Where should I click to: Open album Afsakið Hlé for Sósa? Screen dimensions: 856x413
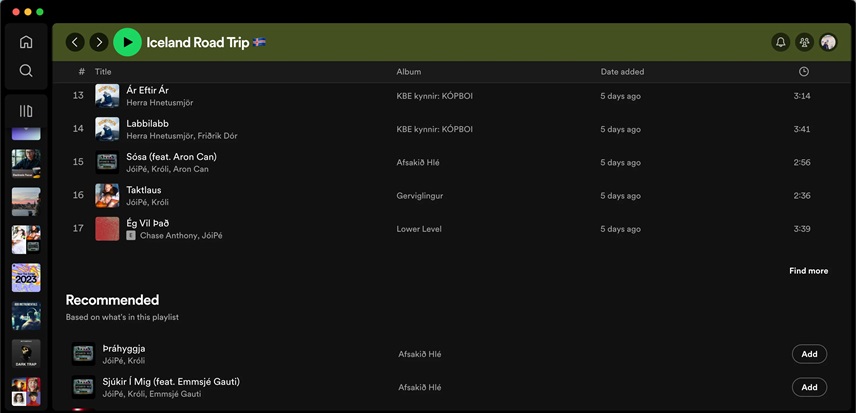(x=418, y=163)
